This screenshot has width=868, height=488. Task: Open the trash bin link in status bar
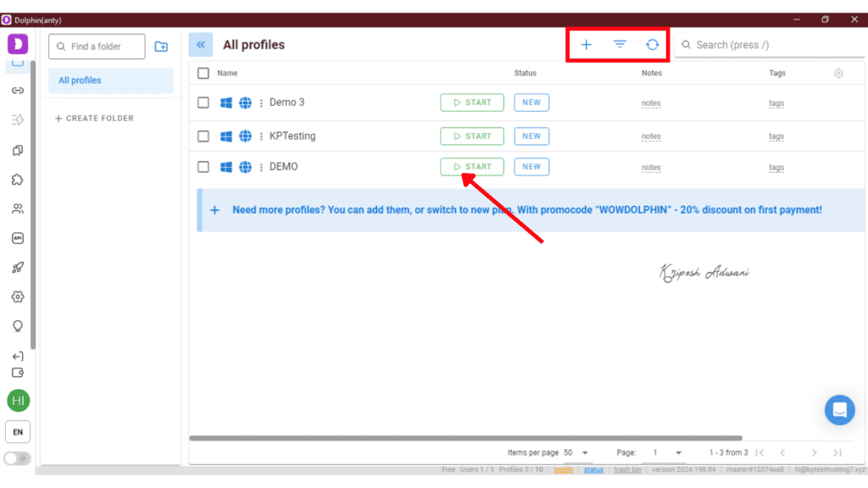click(x=627, y=469)
